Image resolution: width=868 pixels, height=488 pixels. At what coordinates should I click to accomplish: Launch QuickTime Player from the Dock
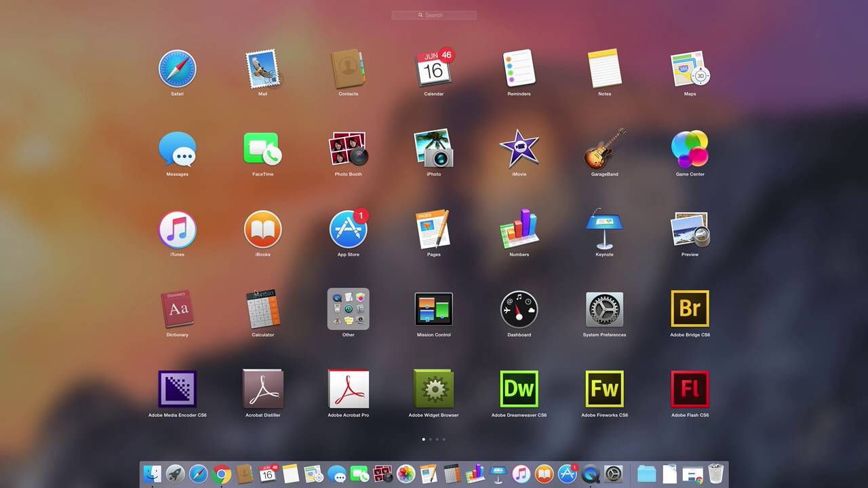pyautogui.click(x=591, y=474)
